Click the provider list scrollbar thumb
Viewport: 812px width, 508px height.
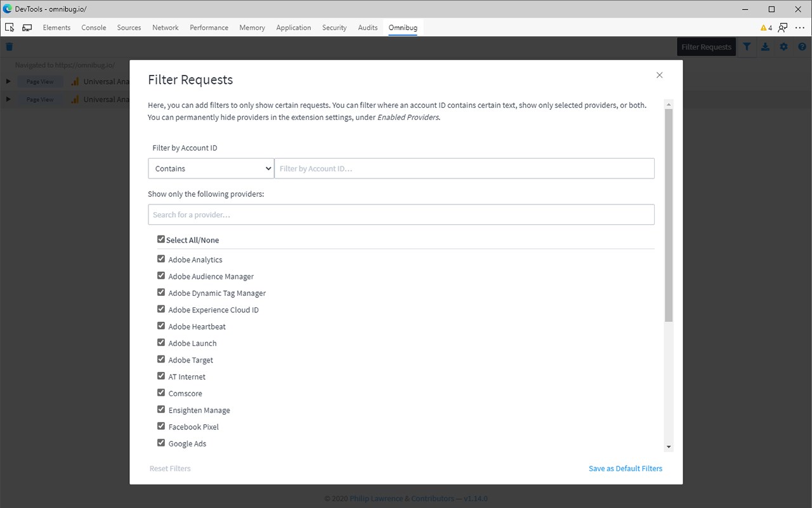click(x=669, y=215)
